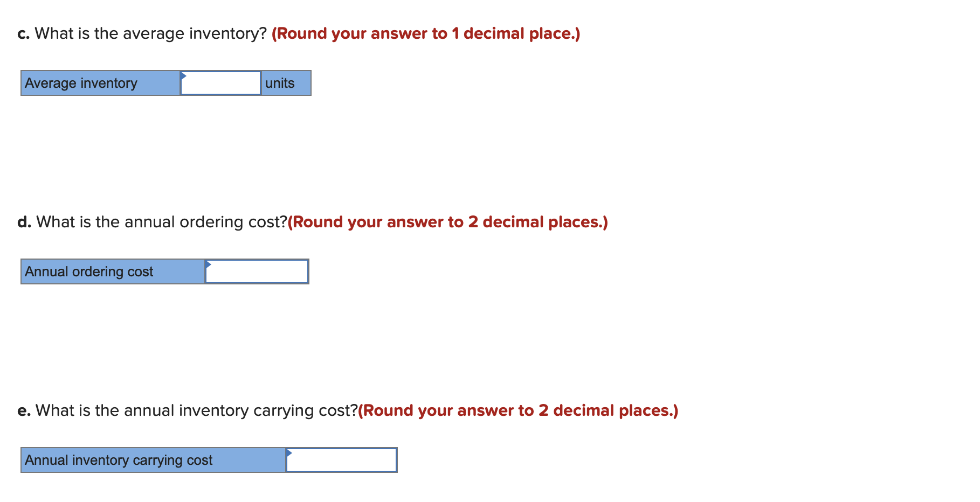Click the red rounding instruction for question e
The height and width of the screenshot is (502, 980).
click(517, 410)
